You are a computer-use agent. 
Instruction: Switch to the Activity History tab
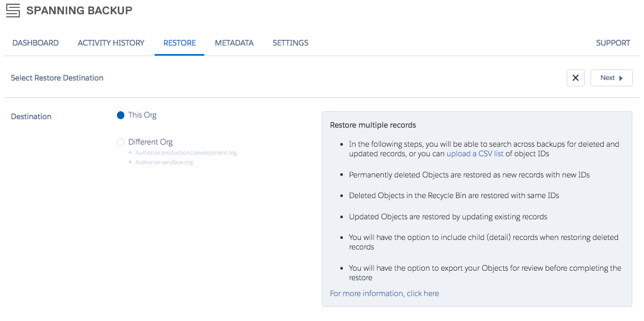111,43
